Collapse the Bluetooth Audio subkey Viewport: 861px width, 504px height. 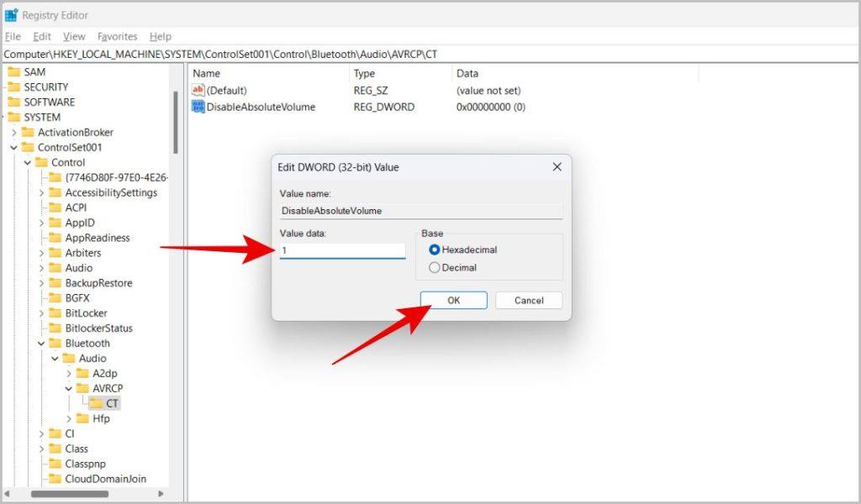coord(55,359)
